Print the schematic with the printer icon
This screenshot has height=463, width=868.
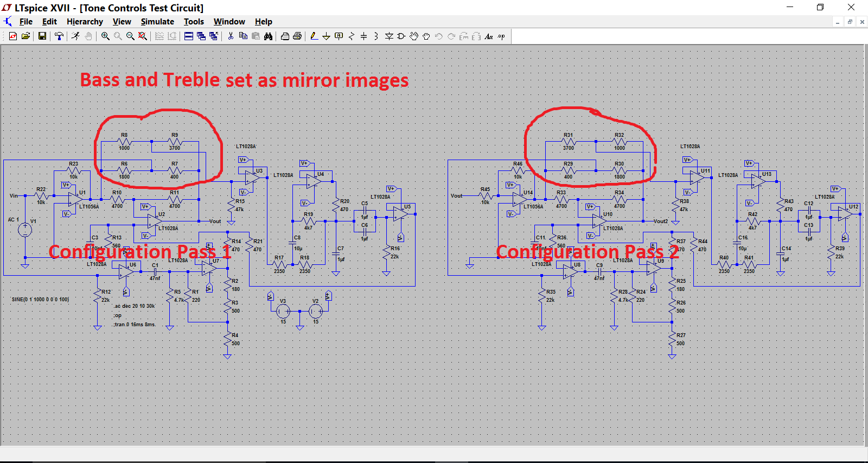click(297, 36)
